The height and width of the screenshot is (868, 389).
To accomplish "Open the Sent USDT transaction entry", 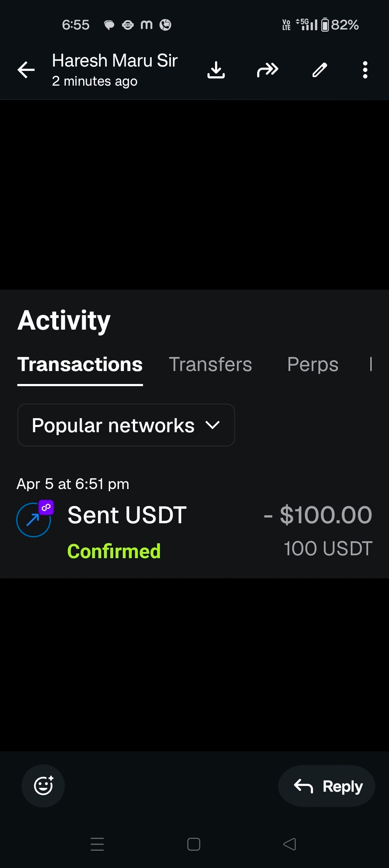I will (127, 515).
